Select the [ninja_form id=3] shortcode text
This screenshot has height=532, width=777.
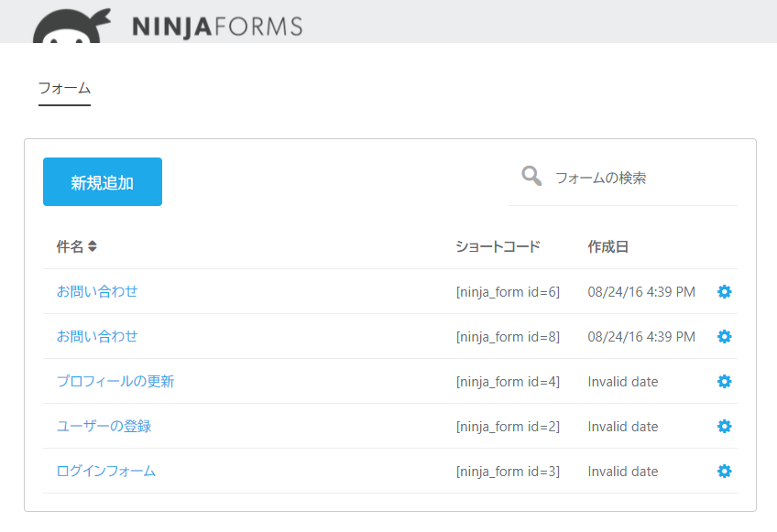click(508, 472)
